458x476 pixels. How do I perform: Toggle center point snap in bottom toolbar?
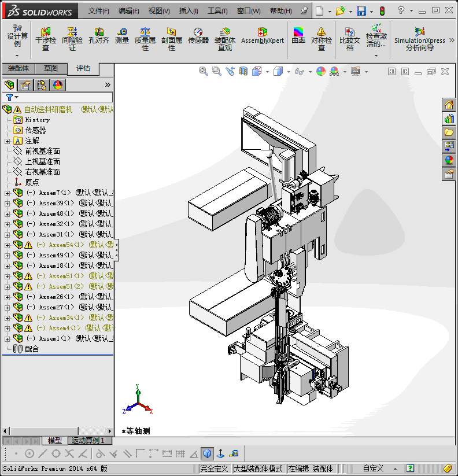(29, 453)
